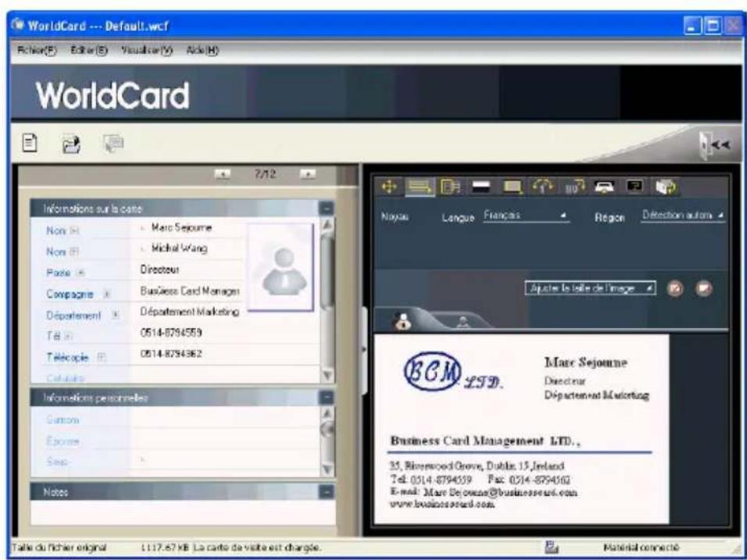Click the Département label toggle button
Viewport: 747px width, 560px height.
coord(116,316)
